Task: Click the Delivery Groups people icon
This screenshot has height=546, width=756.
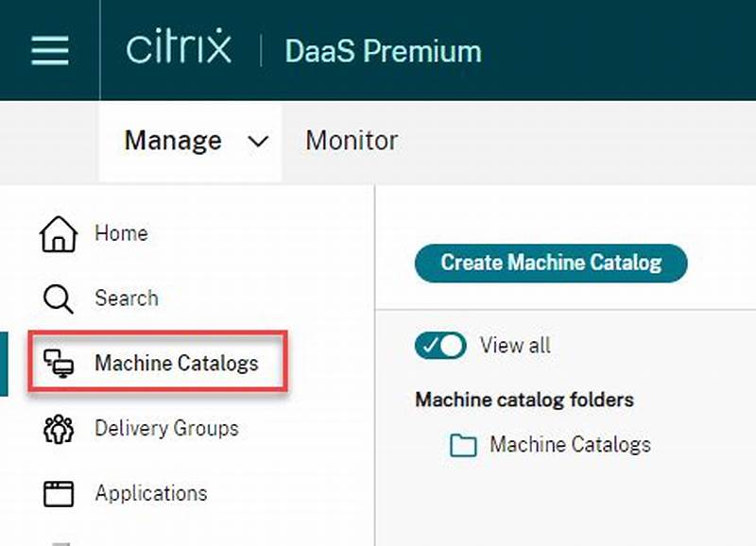Action: click(x=60, y=428)
